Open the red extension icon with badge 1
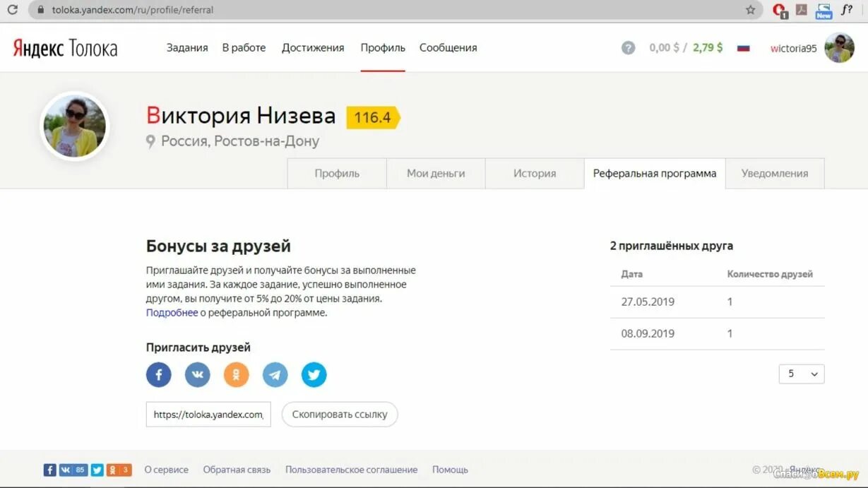Viewport: 868px width, 488px height. coord(780,11)
